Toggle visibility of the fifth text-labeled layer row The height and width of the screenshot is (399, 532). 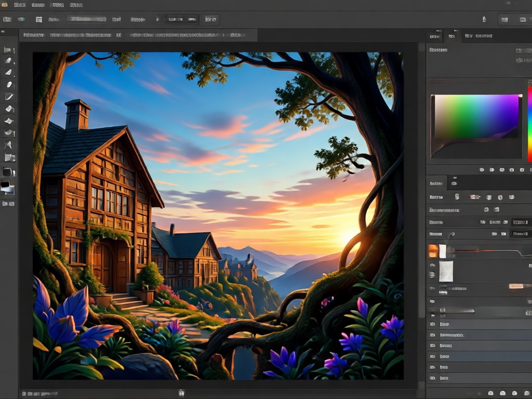coord(433,367)
